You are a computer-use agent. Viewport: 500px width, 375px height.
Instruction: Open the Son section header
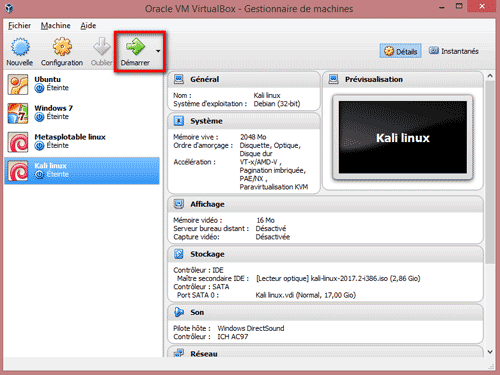pyautogui.click(x=325, y=312)
